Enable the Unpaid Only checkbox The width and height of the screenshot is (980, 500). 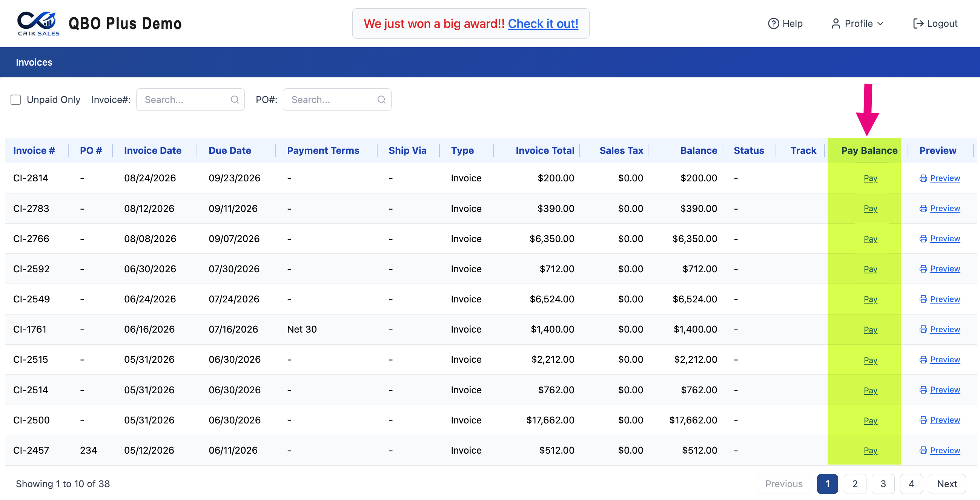click(x=15, y=100)
